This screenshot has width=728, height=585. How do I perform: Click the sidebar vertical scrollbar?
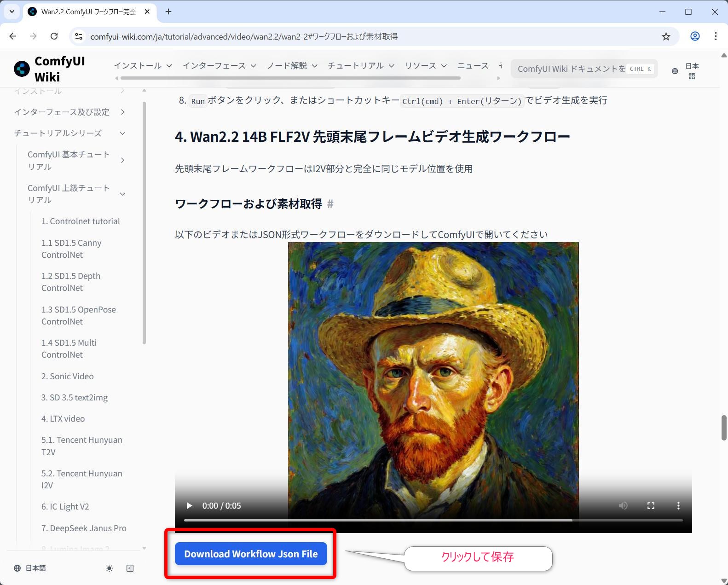click(x=144, y=223)
